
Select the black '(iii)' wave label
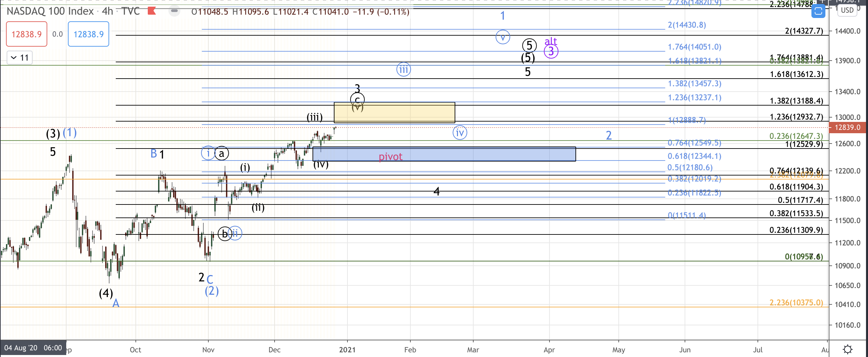click(315, 117)
